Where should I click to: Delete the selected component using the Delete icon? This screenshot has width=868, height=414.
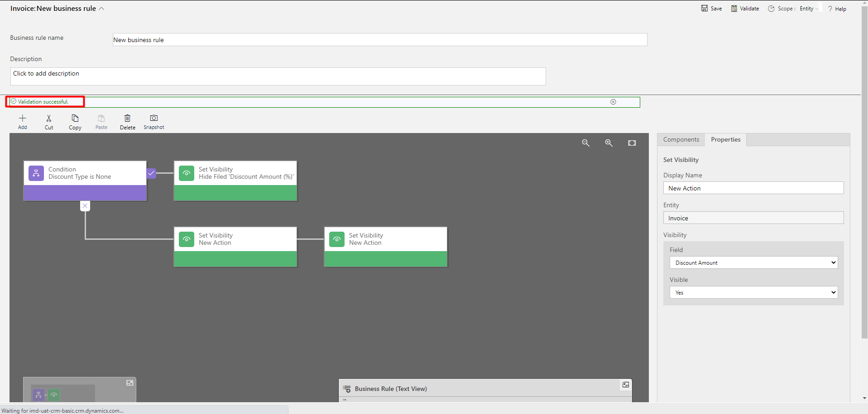click(127, 121)
